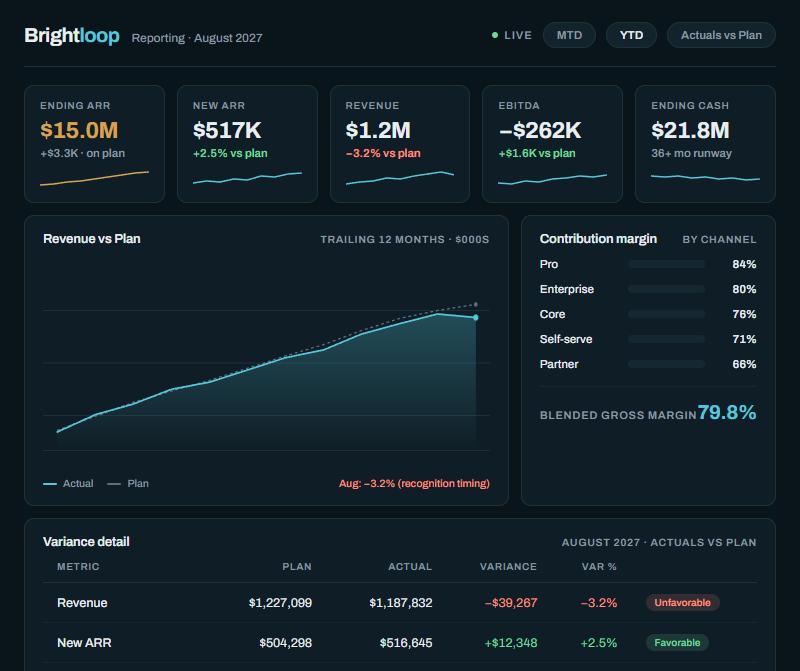Select the YTD view pill
800x671 pixels.
[631, 35]
